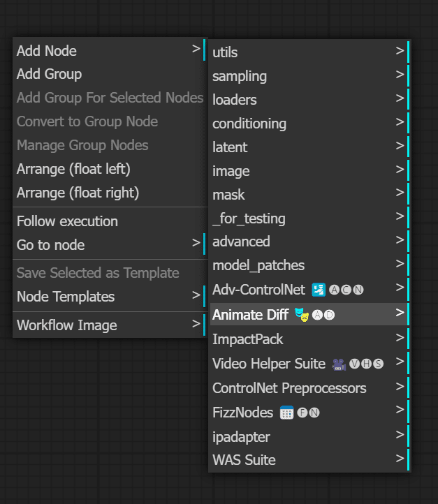Expand the arrow beside Go to node

pyautogui.click(x=196, y=243)
